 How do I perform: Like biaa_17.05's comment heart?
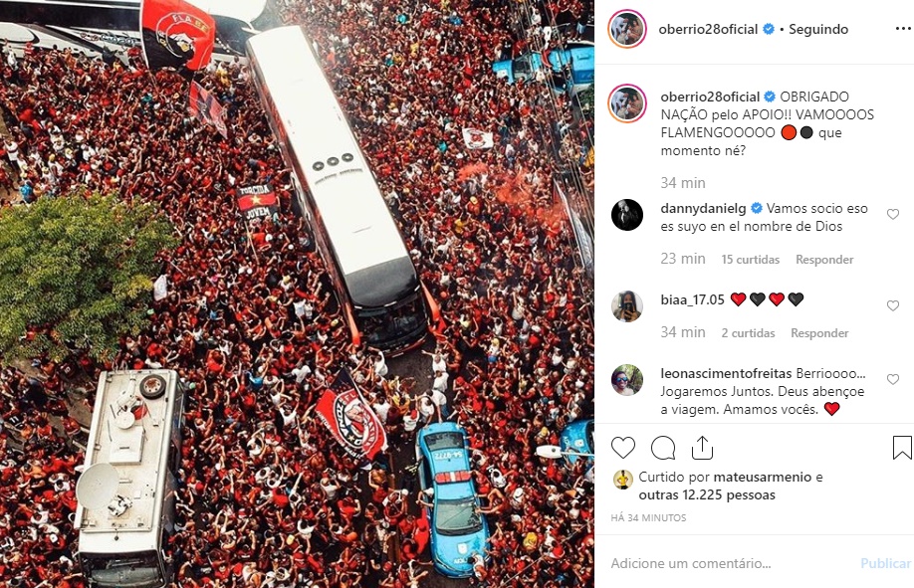point(892,306)
